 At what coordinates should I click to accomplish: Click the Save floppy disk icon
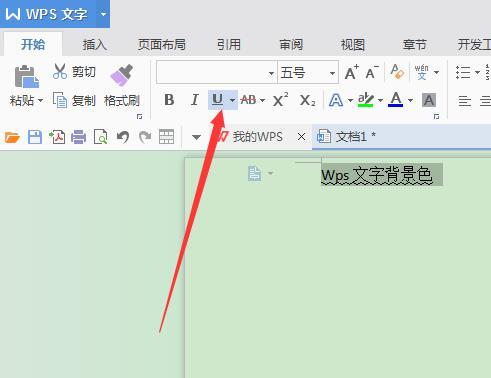[x=35, y=137]
